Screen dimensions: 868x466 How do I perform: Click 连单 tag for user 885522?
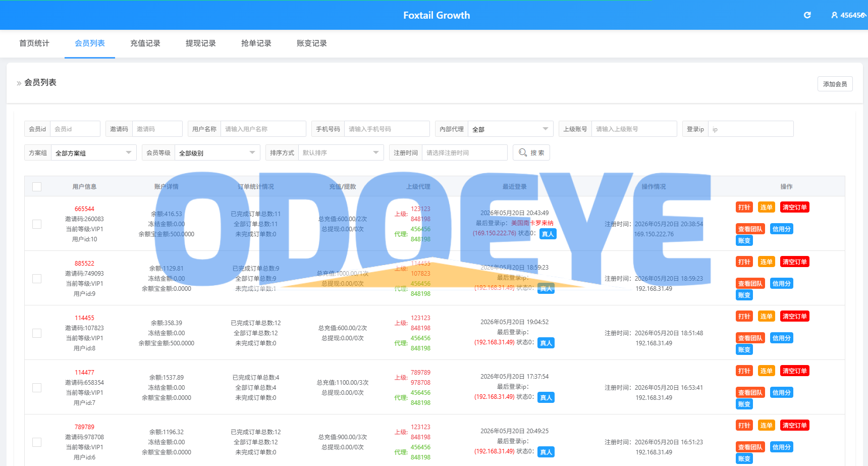tap(766, 262)
